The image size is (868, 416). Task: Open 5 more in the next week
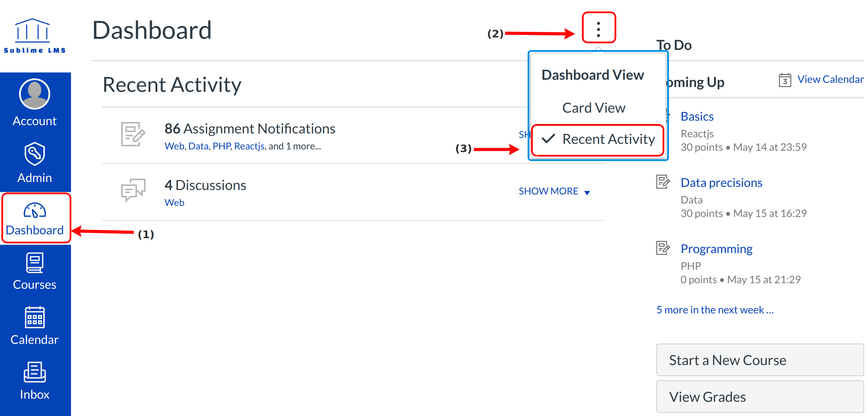coord(714,310)
